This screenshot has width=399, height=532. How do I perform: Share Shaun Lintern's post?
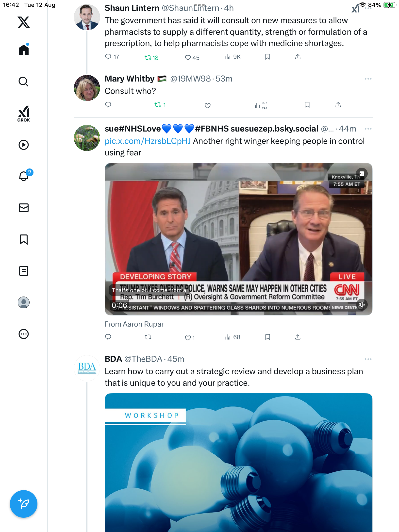[298, 57]
